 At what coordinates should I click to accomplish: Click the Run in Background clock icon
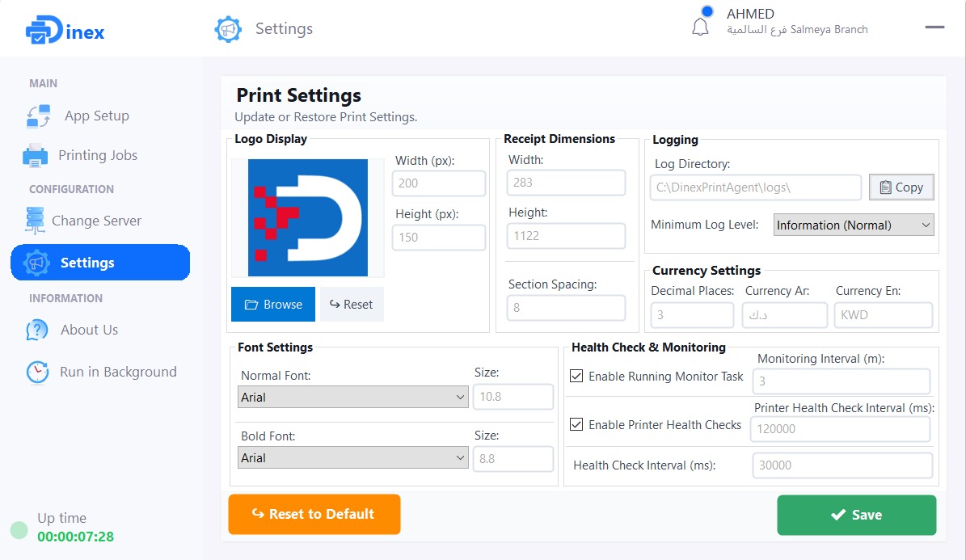click(x=37, y=372)
